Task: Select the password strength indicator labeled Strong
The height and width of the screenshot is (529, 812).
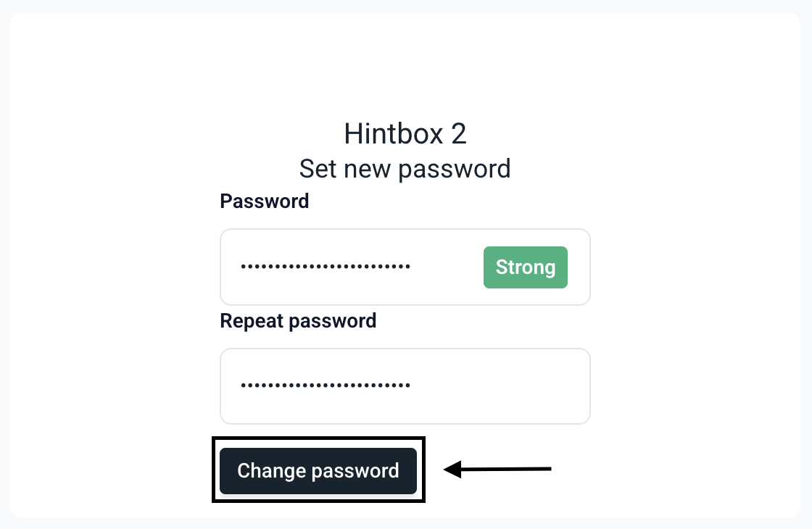Action: [526, 267]
